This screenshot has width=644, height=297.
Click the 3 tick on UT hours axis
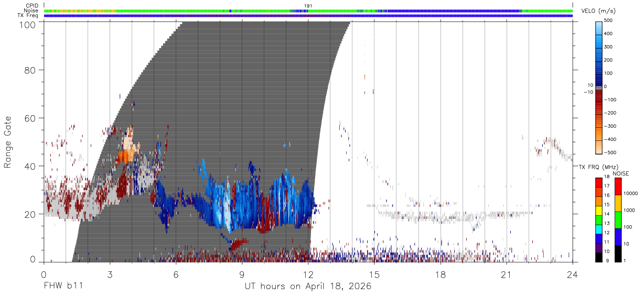point(110,274)
